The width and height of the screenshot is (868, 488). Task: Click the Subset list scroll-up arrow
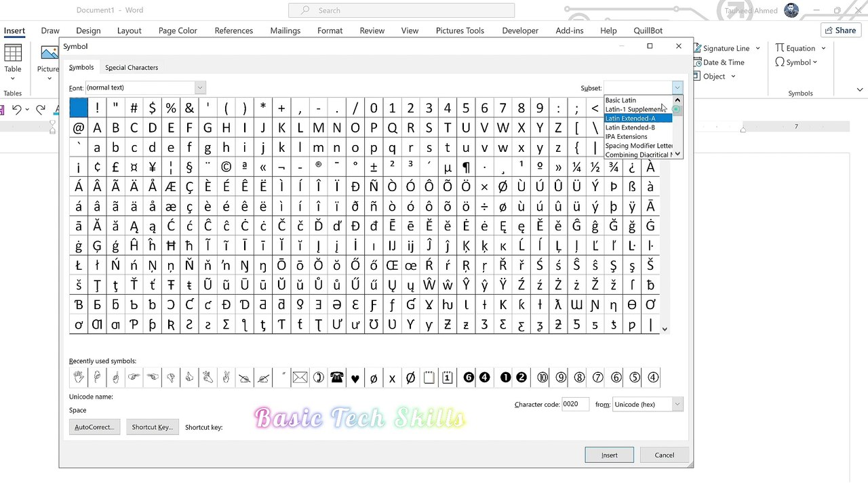point(677,100)
